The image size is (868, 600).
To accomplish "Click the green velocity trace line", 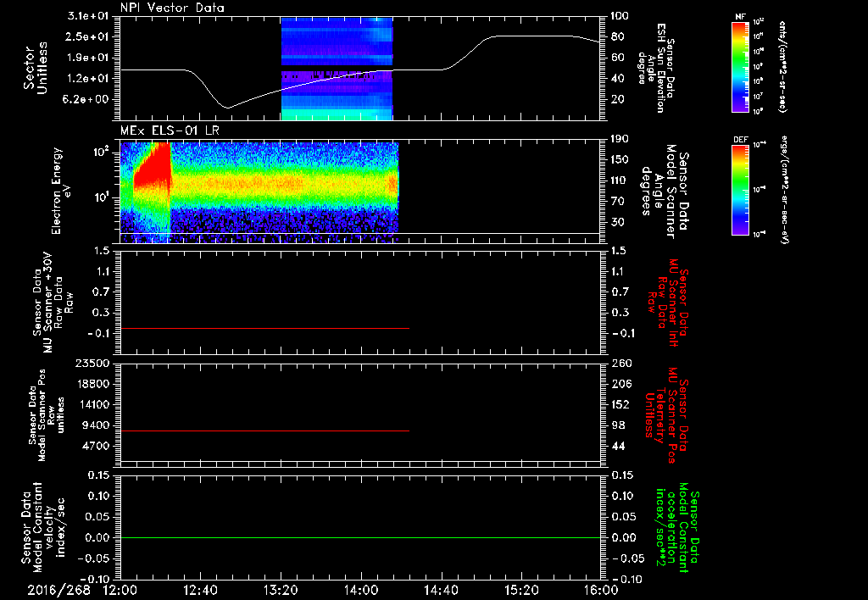I will pos(359,537).
